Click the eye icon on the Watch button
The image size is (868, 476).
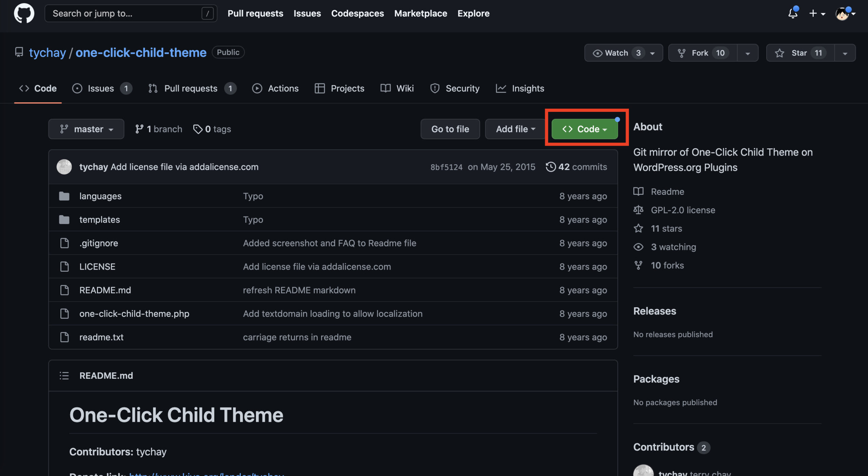(597, 53)
